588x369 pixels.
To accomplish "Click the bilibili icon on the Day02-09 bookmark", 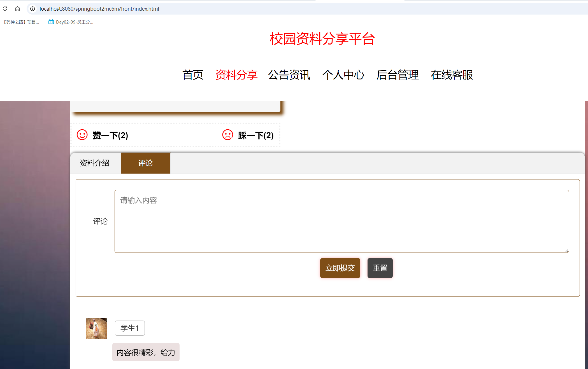I will [x=51, y=22].
